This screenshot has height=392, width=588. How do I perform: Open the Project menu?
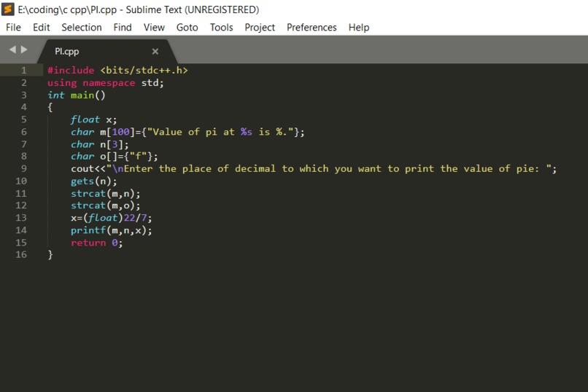point(260,28)
